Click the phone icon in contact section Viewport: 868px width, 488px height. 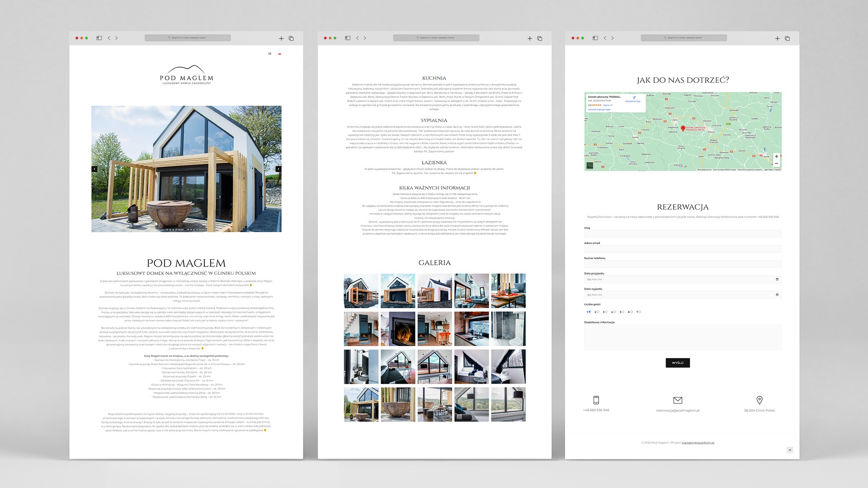(x=596, y=400)
